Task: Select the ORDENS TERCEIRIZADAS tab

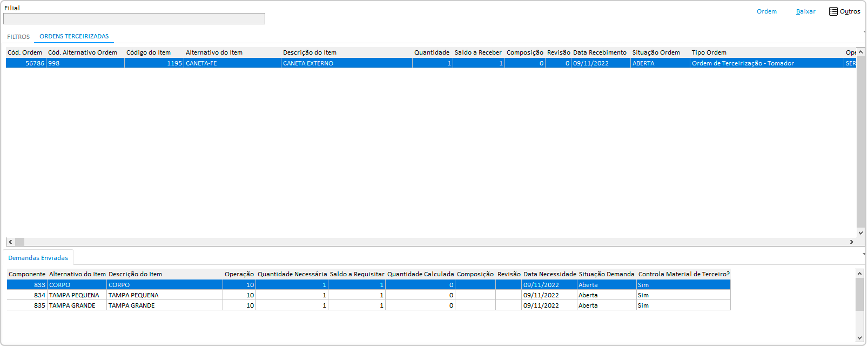Action: 74,36
